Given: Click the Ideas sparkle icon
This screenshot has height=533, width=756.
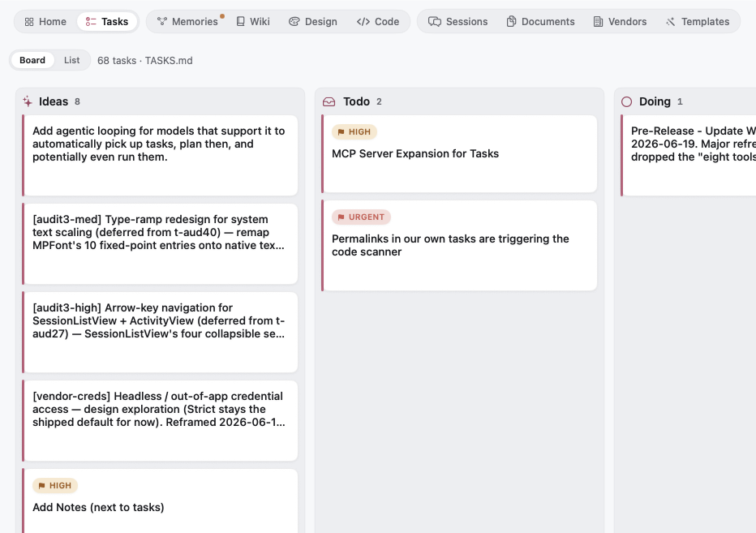Looking at the screenshot, I should (x=28, y=101).
